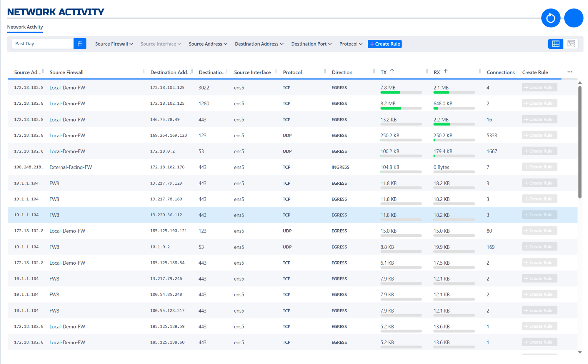The height and width of the screenshot is (364, 588).
Task: Click the INGRESS direction cell
Action: click(340, 167)
